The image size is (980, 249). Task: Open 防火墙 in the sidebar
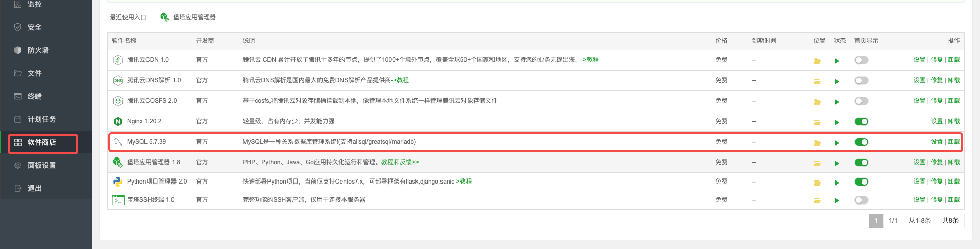(x=46, y=50)
